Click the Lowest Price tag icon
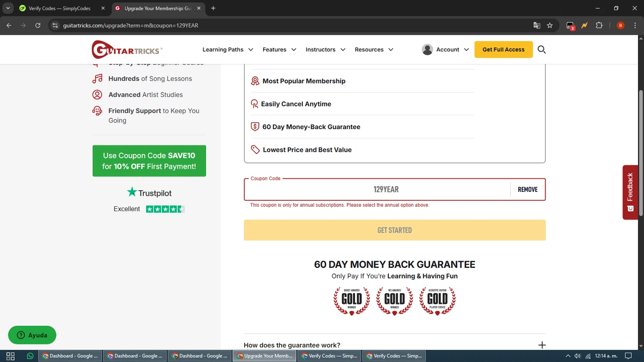 point(255,150)
